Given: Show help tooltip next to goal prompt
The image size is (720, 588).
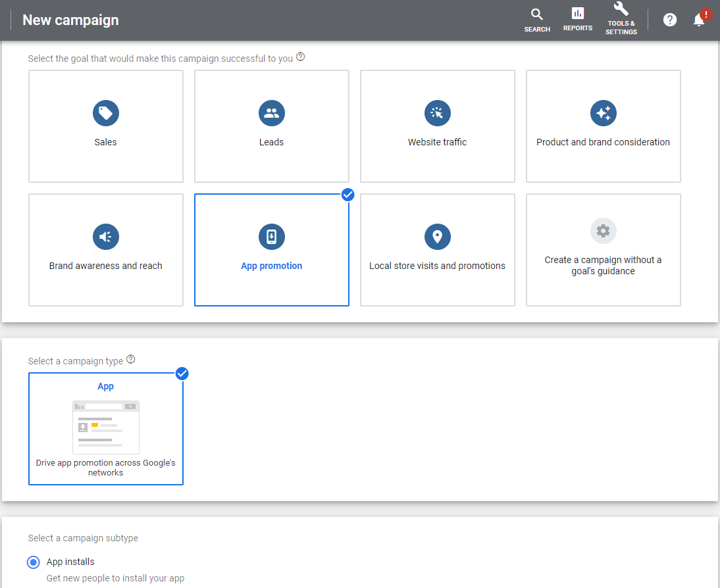Looking at the screenshot, I should (301, 57).
